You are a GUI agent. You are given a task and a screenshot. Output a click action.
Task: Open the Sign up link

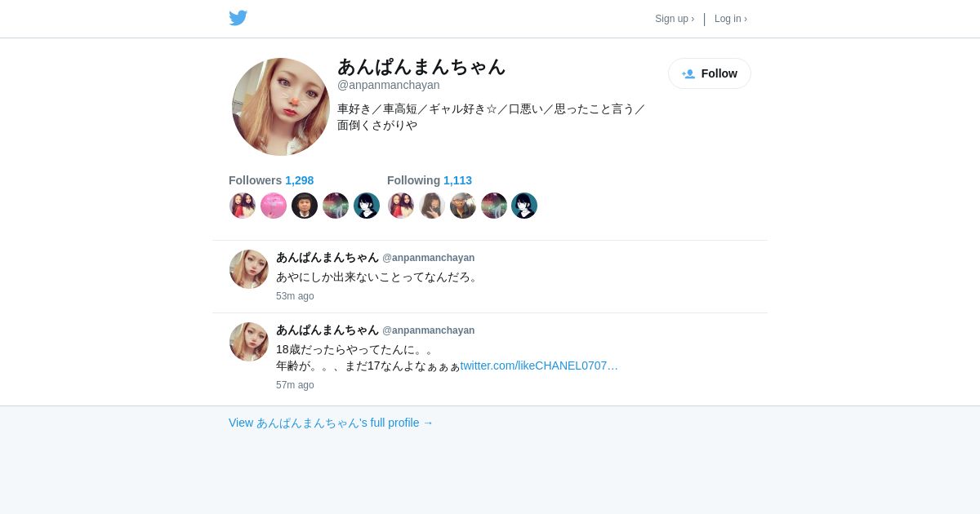675,19
